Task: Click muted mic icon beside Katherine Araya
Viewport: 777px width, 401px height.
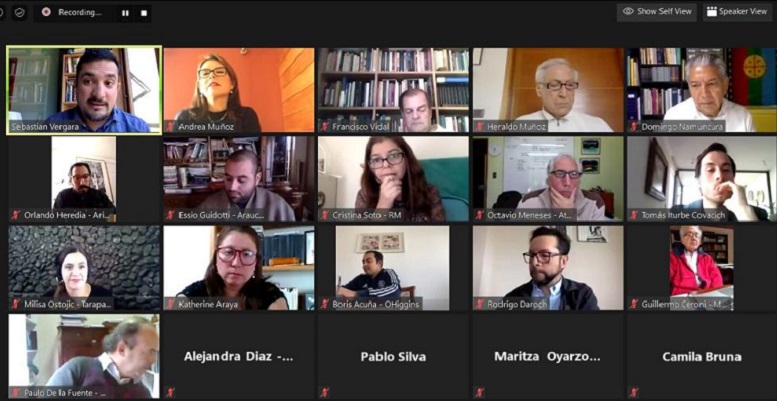Action: point(170,304)
